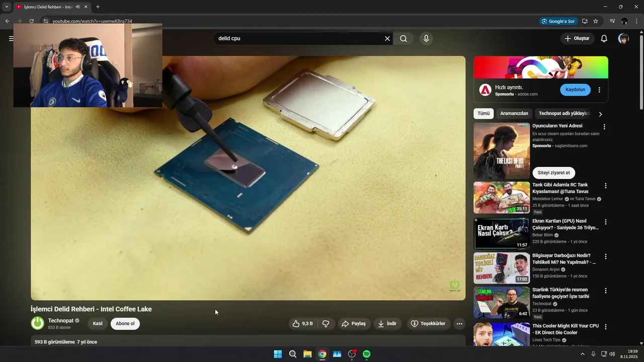
Task: Click the 'Teşekkürler' thanks button
Action: (428, 324)
